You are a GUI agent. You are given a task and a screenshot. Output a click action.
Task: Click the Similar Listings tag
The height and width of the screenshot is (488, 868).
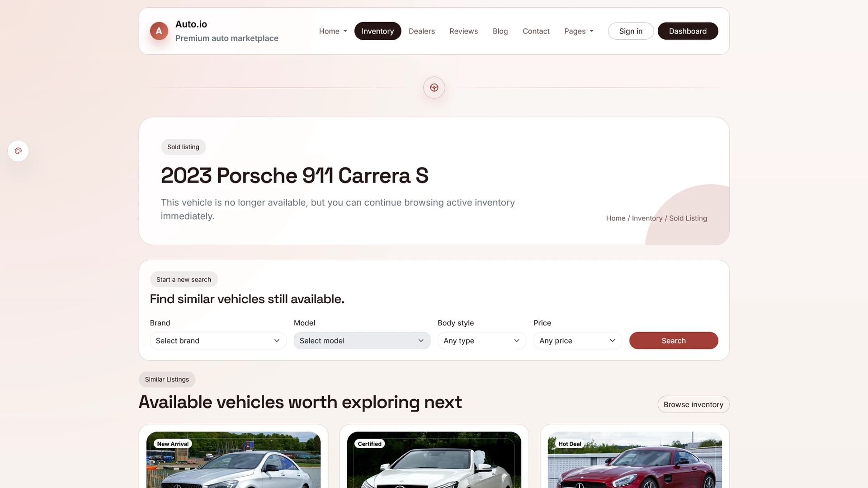pyautogui.click(x=167, y=380)
